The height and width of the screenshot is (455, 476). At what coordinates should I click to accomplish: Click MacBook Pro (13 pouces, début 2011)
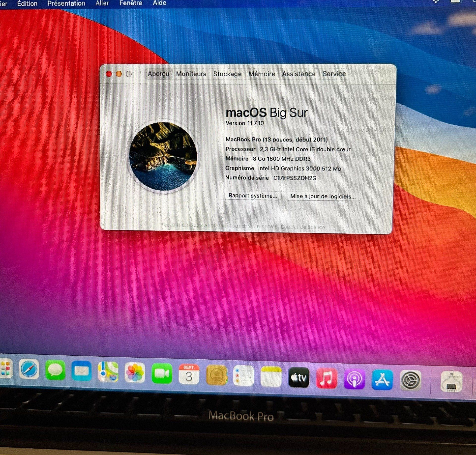[277, 140]
